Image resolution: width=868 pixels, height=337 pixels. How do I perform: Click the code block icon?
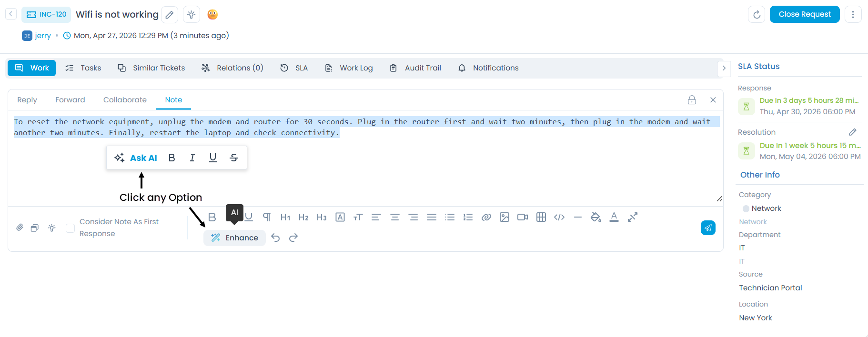(559, 218)
